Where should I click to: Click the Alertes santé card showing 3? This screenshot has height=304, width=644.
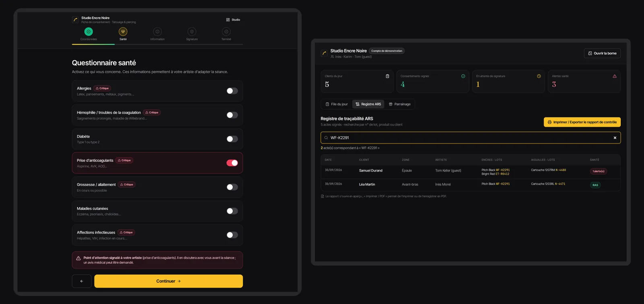click(x=584, y=81)
